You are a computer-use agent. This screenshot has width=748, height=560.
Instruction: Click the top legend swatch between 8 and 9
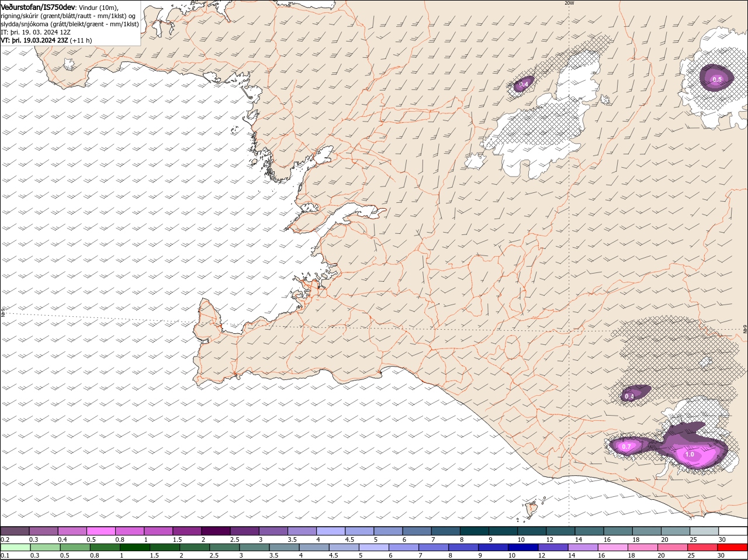click(475, 531)
